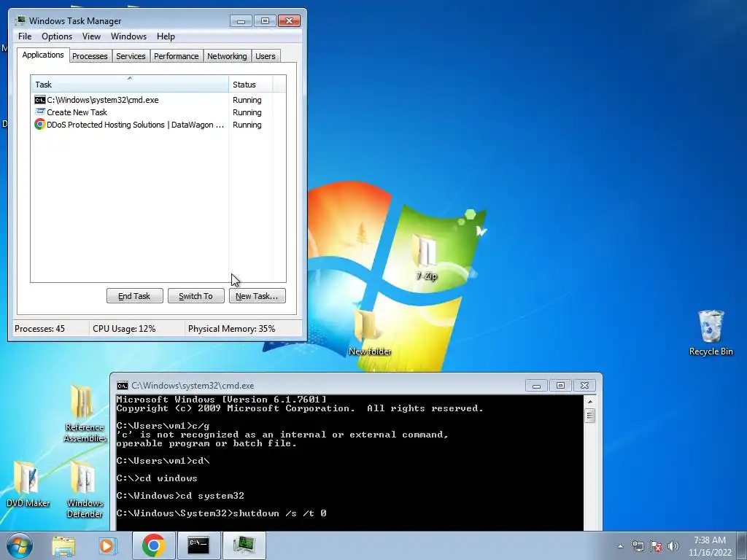The image size is (747, 560).
Task: Launch Windows Media Player from the taskbar
Action: pyautogui.click(x=107, y=545)
